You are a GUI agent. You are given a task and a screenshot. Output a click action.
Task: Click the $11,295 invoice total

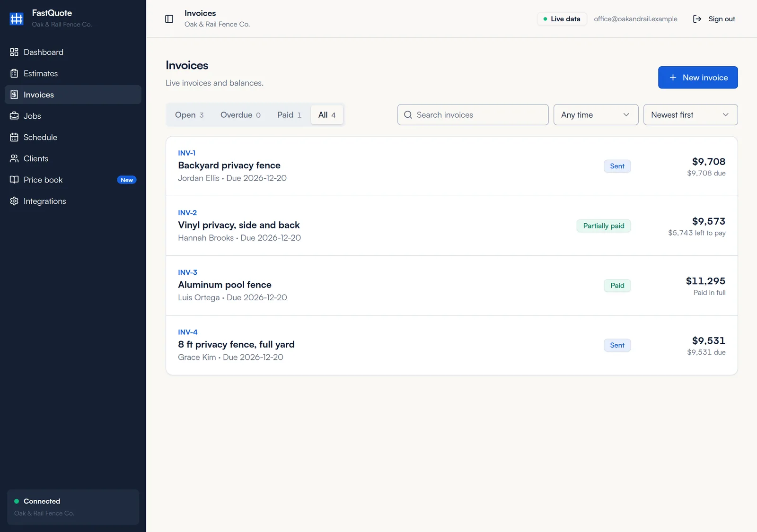tap(705, 281)
